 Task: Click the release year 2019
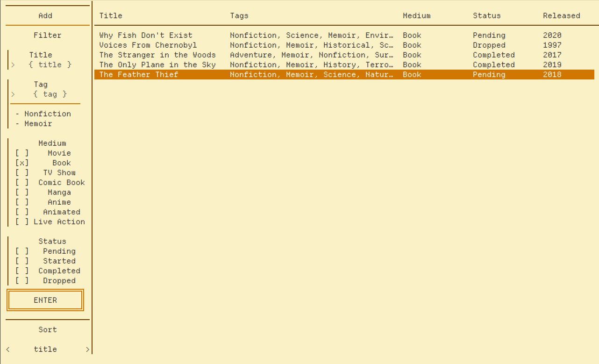(552, 64)
